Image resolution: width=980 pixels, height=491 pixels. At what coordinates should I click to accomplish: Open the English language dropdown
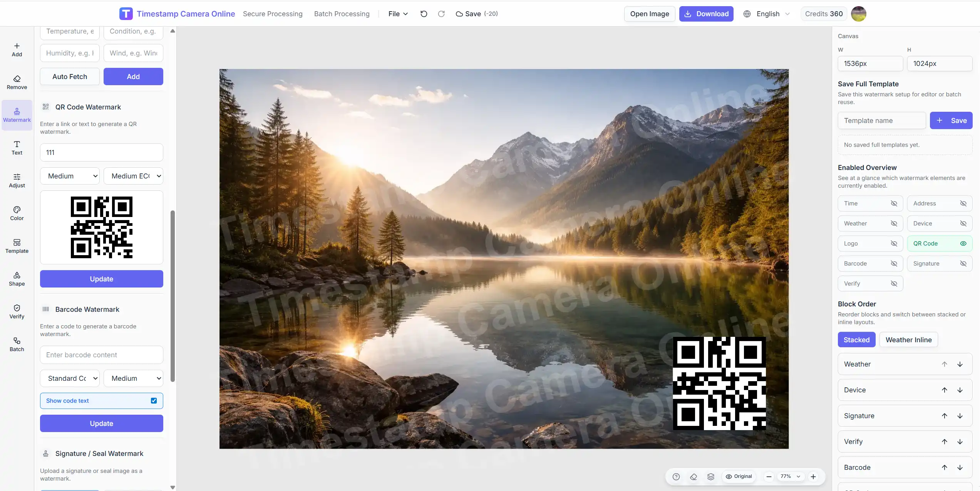766,14
